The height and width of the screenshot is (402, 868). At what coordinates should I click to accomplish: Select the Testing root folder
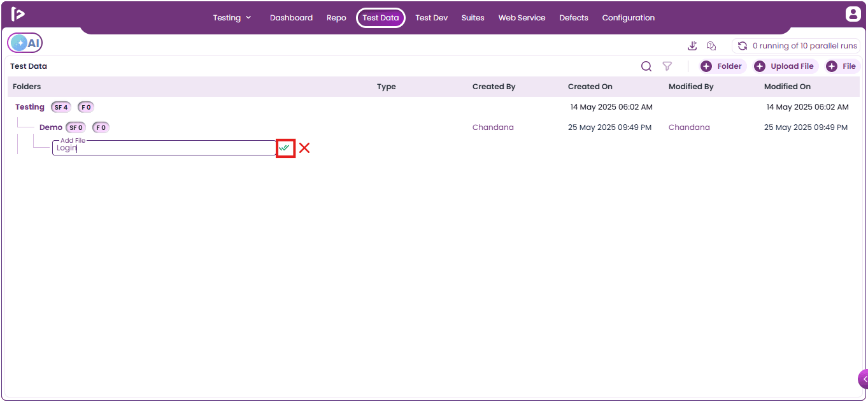pyautogui.click(x=30, y=107)
